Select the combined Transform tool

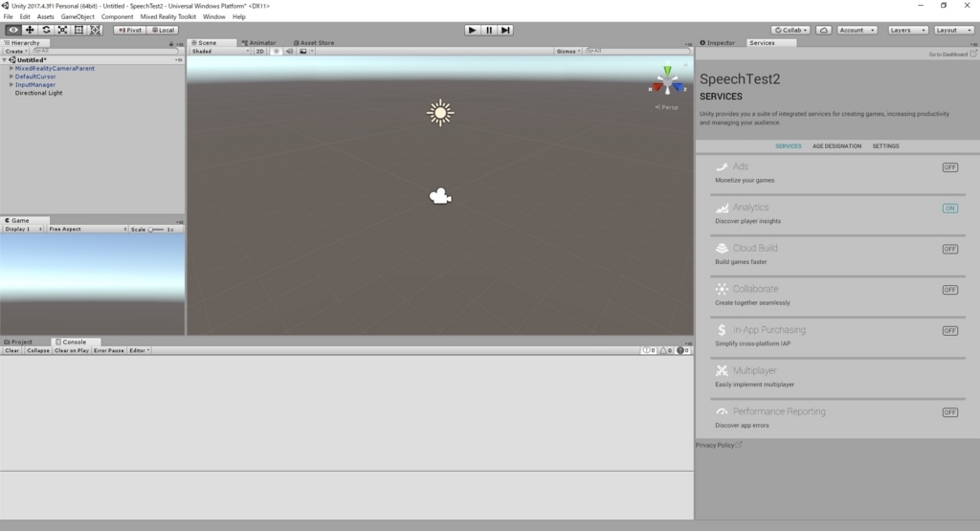point(95,30)
